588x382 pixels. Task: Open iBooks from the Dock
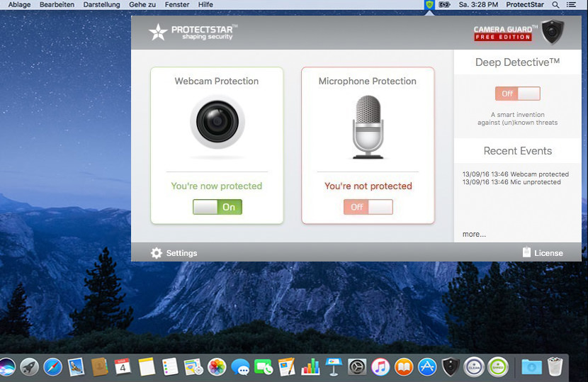[404, 367]
